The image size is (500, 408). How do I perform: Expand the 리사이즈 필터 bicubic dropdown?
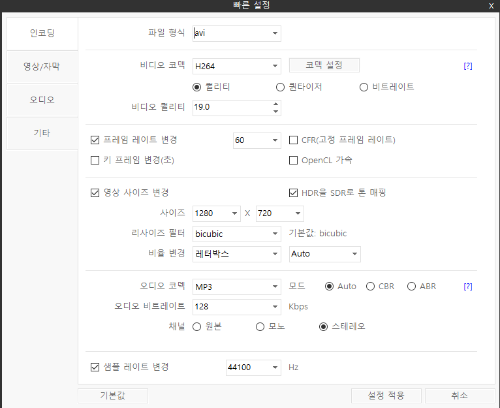(237, 234)
